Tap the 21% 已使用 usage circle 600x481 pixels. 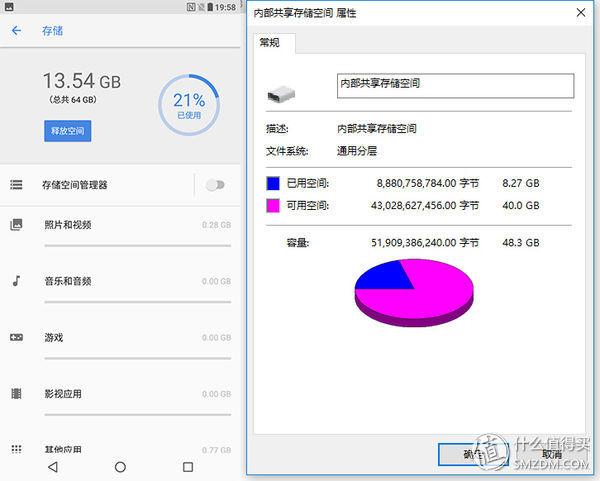click(189, 105)
